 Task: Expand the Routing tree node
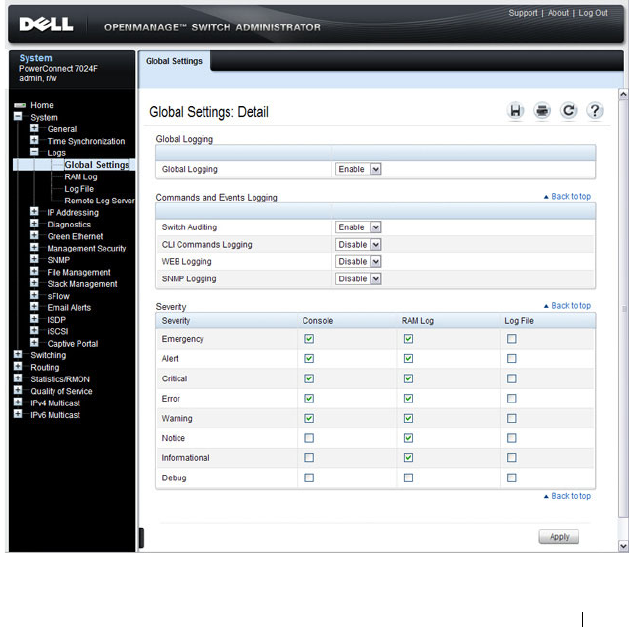(x=18, y=366)
